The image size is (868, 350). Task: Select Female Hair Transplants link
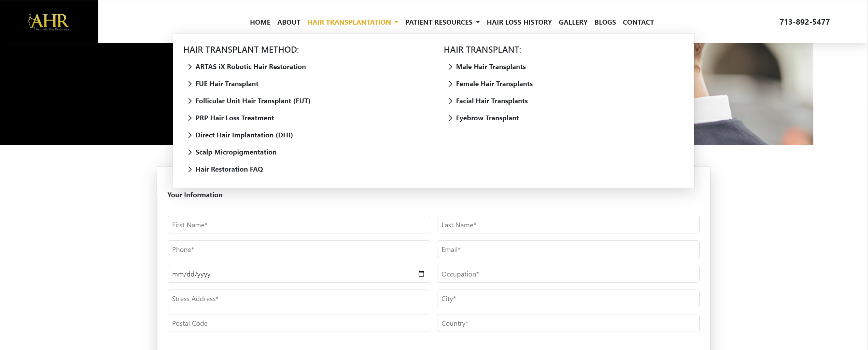point(494,84)
